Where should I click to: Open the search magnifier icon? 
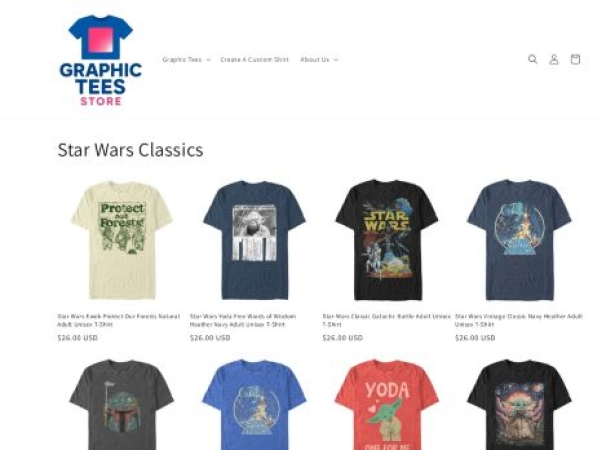pos(533,59)
